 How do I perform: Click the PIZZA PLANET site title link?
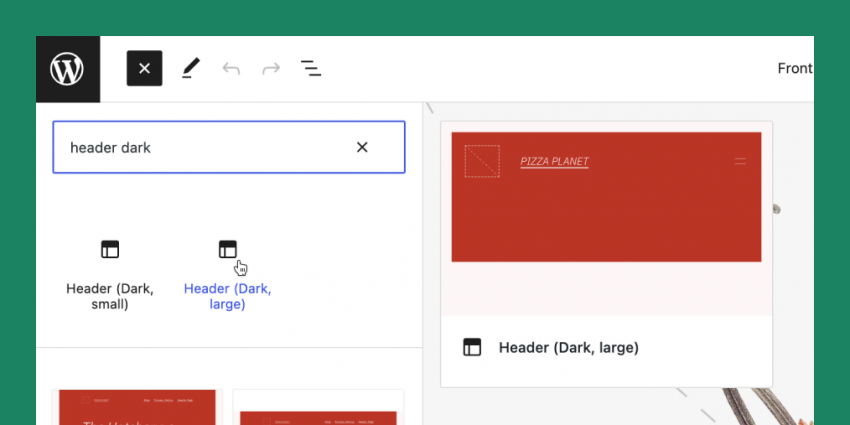click(554, 162)
